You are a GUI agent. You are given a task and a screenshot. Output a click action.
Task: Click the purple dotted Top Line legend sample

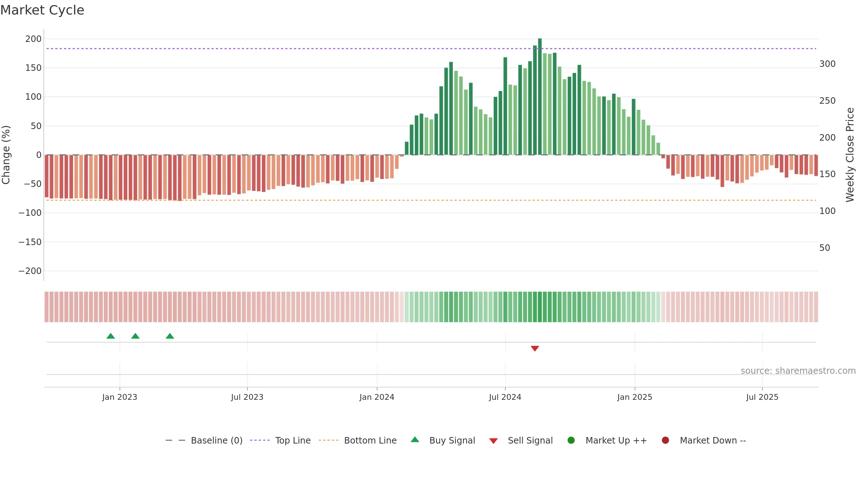[x=260, y=440]
